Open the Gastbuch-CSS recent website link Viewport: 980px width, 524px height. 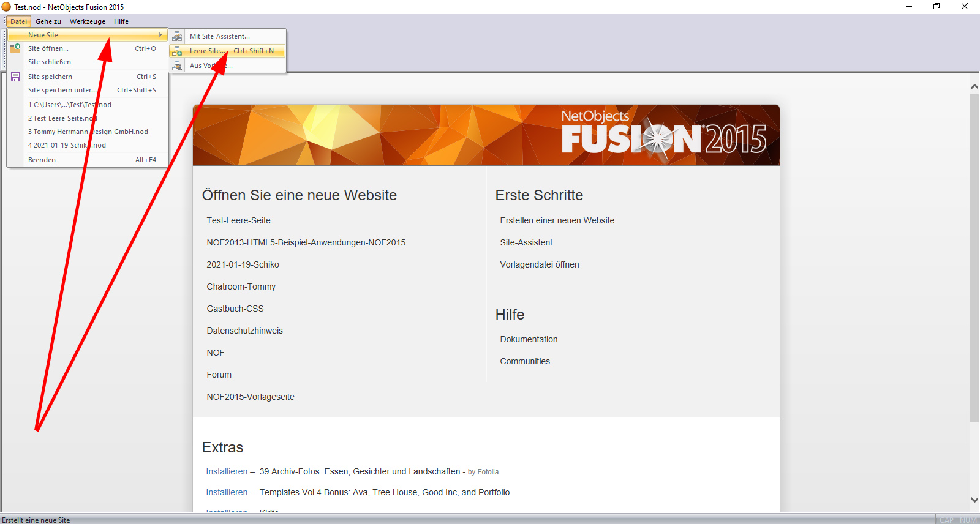[235, 309]
